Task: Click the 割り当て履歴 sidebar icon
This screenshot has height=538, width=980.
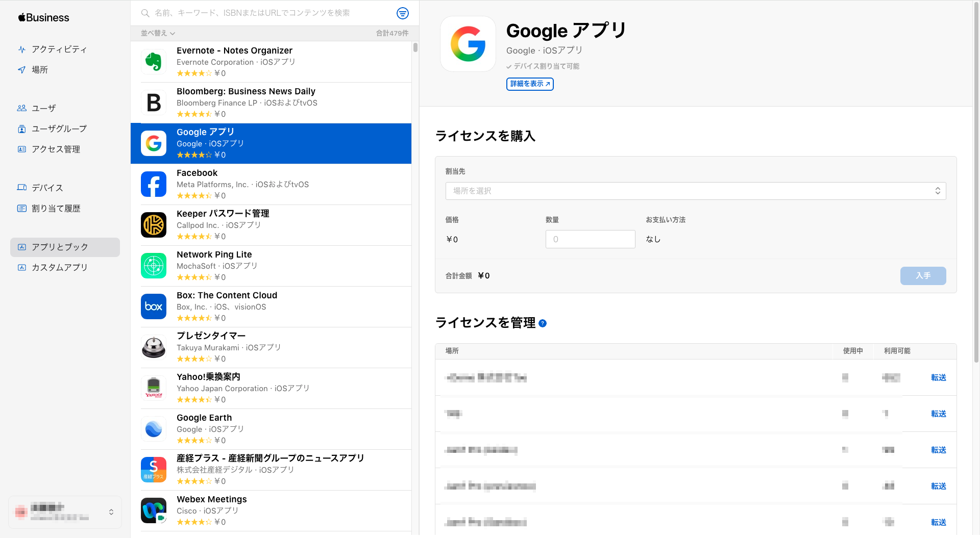Action: 21,208
